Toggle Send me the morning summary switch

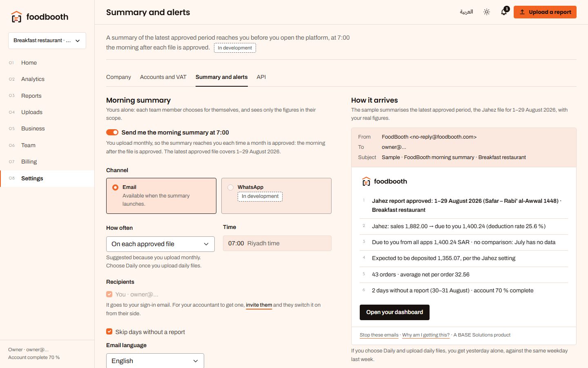pyautogui.click(x=112, y=132)
